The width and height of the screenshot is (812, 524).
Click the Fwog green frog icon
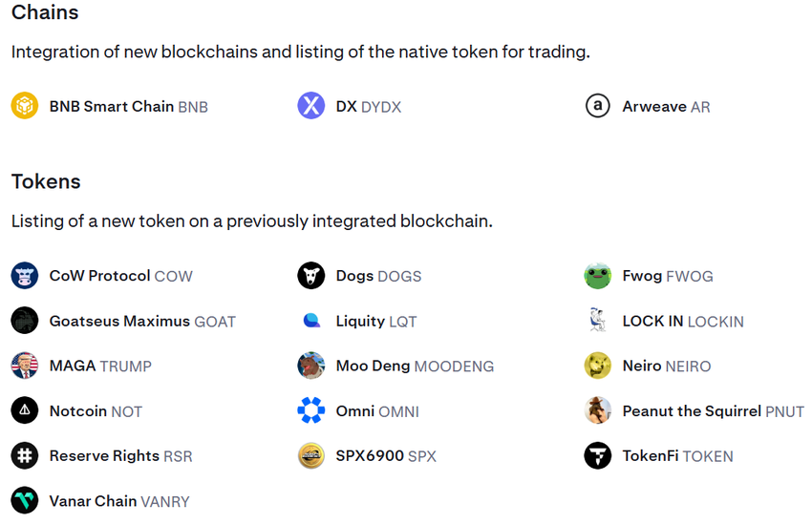click(598, 276)
